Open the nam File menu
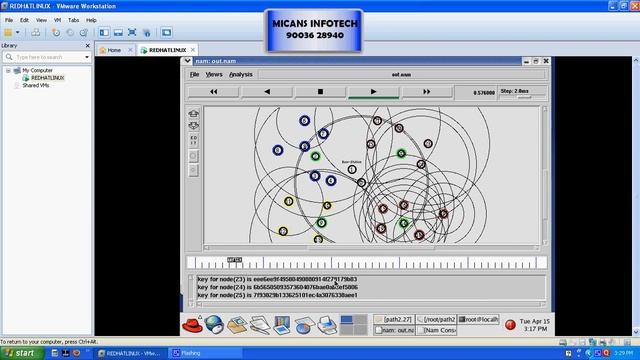The height and width of the screenshot is (360, 640). 194,74
